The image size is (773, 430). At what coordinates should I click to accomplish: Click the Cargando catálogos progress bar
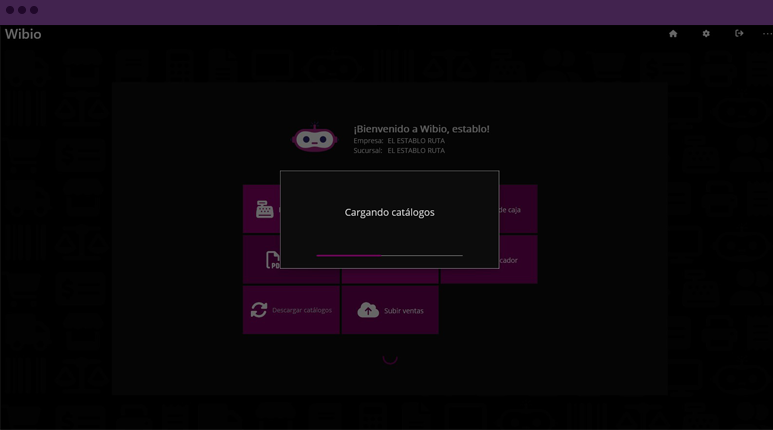pos(389,255)
